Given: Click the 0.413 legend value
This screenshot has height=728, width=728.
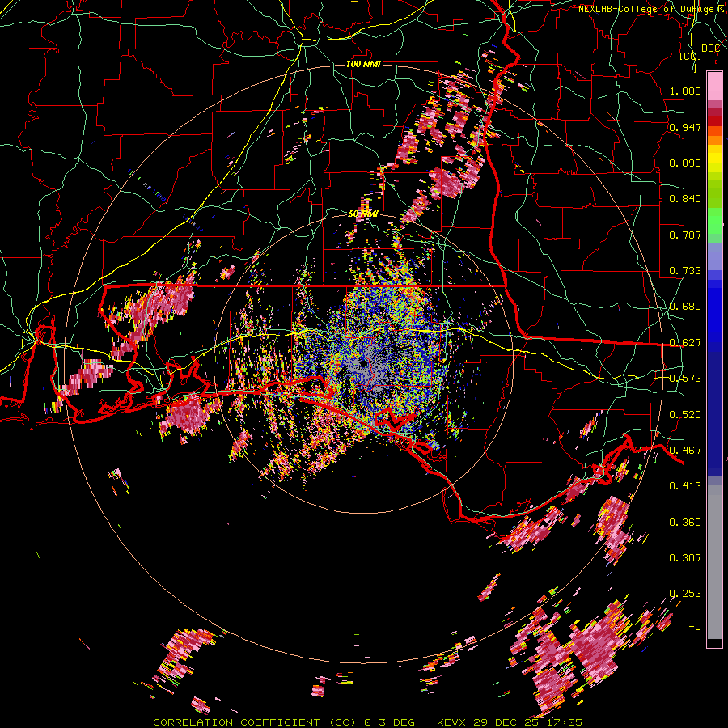Looking at the screenshot, I should pos(685,486).
